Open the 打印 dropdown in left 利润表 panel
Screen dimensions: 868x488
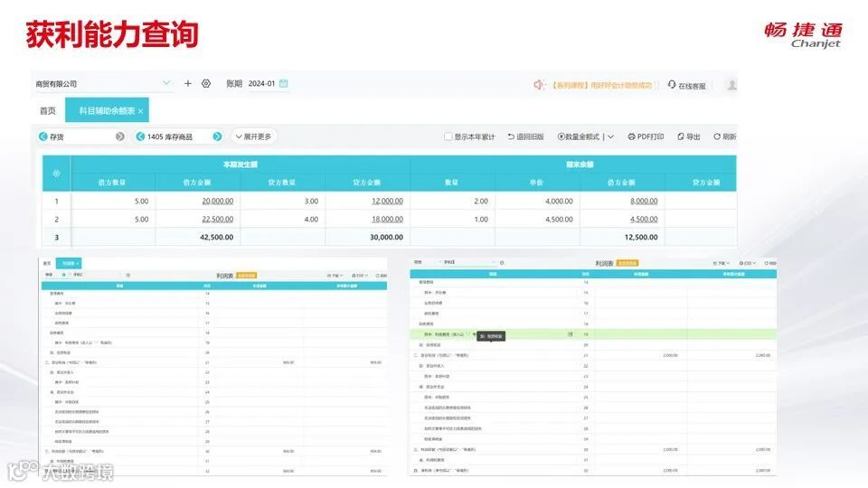(360, 275)
